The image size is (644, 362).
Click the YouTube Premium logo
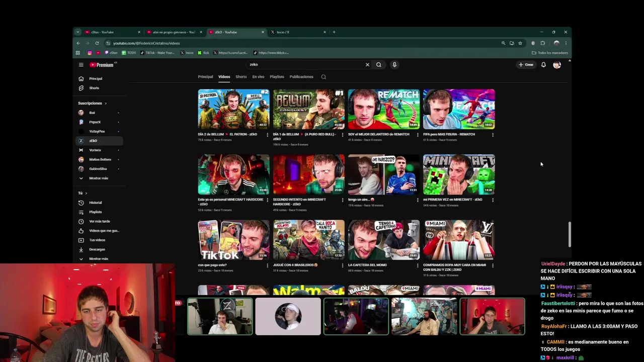(x=102, y=65)
